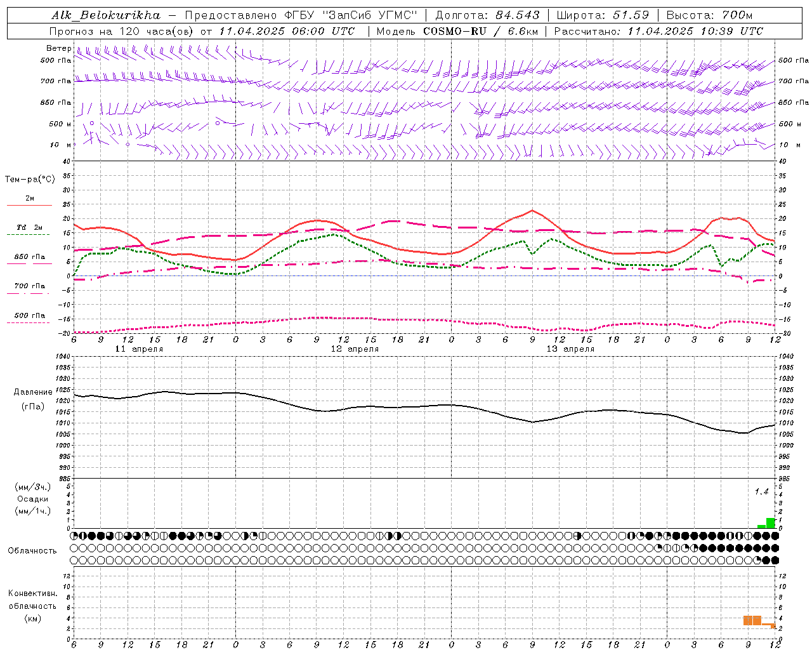Viewport: 812px width, 650px height.
Task: Click the 'Долгота: 84.543' value
Action: [487, 15]
